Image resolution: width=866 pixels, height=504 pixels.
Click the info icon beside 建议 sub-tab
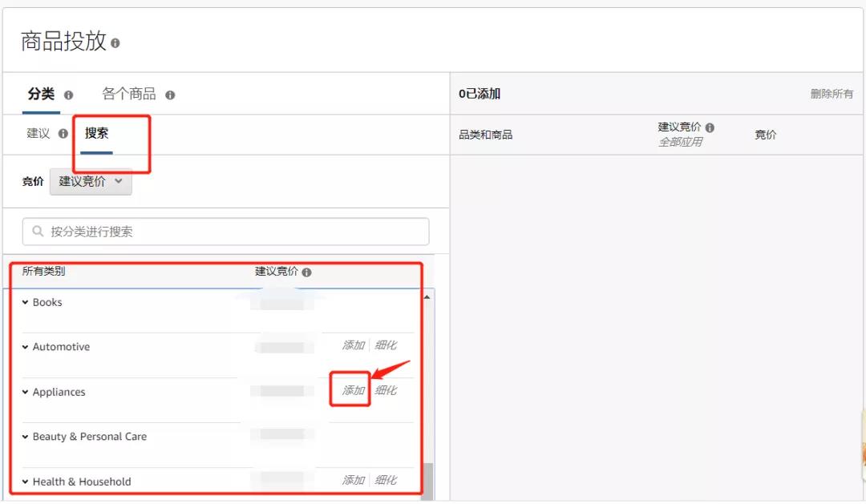pyautogui.click(x=63, y=134)
